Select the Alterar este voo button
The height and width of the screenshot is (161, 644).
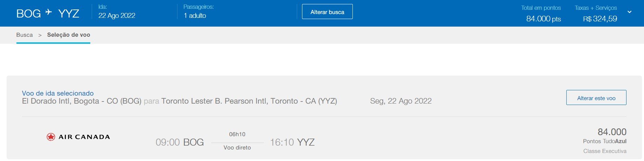click(x=596, y=98)
